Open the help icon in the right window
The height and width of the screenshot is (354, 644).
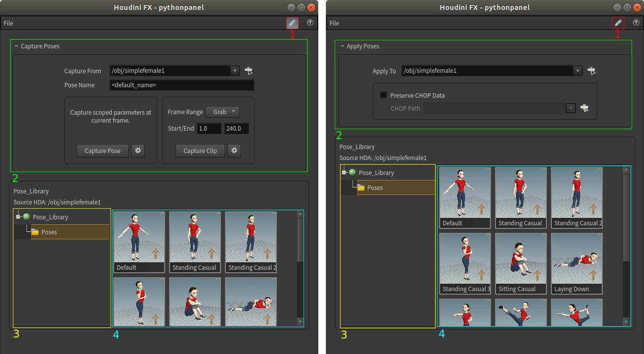[636, 22]
